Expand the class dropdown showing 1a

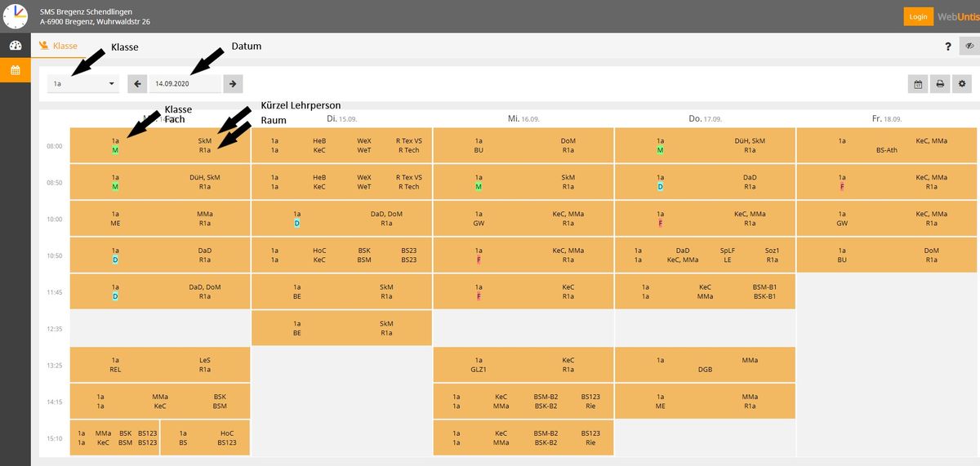pyautogui.click(x=83, y=83)
